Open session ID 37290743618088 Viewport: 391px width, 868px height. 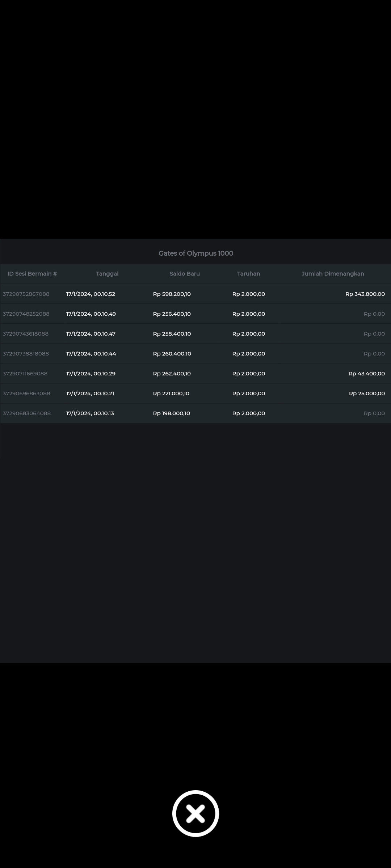pyautogui.click(x=26, y=334)
